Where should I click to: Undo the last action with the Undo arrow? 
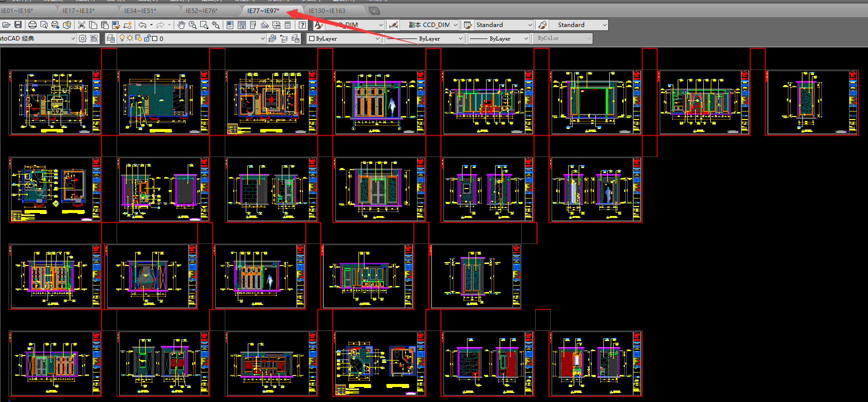[143, 25]
